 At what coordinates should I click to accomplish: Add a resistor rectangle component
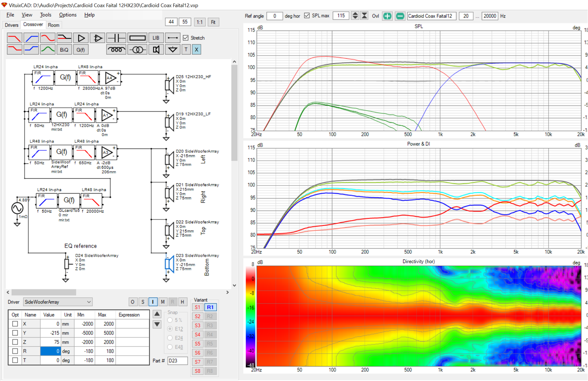(x=137, y=38)
